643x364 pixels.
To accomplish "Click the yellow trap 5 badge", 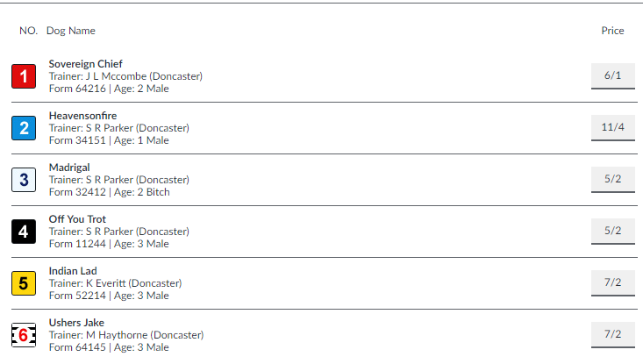I will coord(24,283).
